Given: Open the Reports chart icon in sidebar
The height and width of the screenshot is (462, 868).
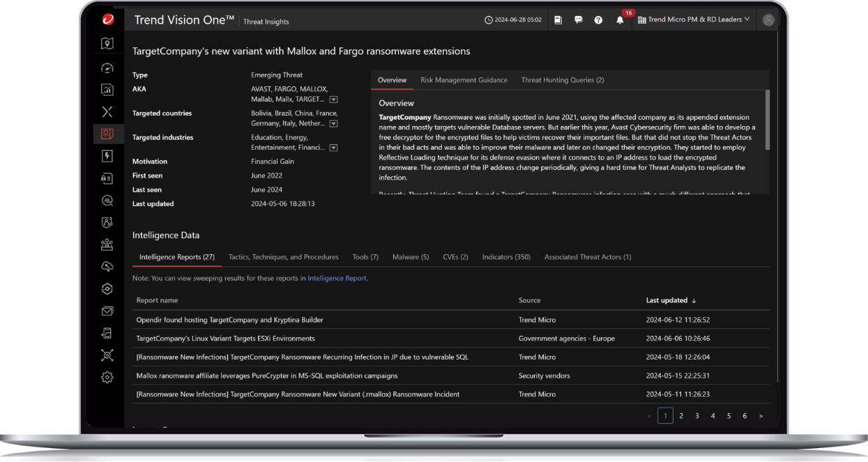Looking at the screenshot, I should pos(107,89).
